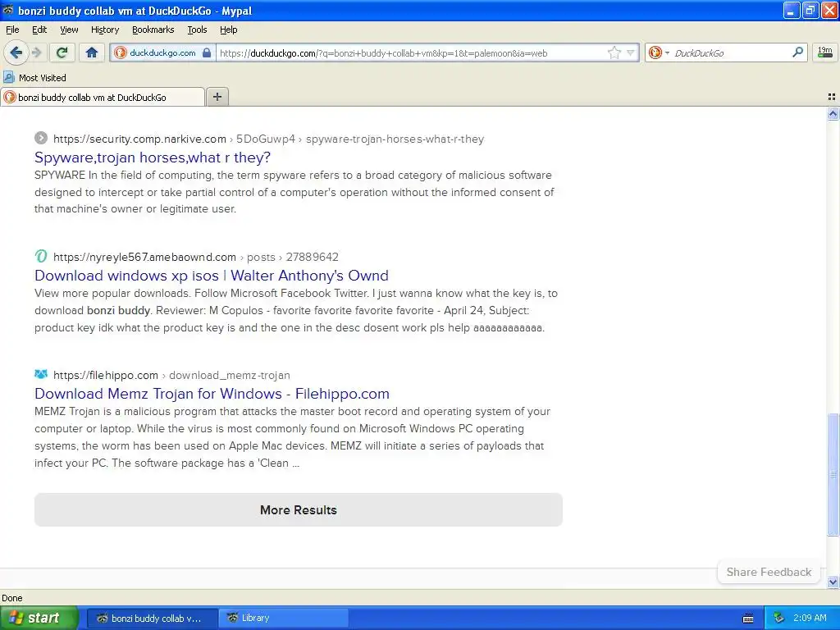Click Share Feedback
Screen dimensions: 840x630
coord(768,572)
